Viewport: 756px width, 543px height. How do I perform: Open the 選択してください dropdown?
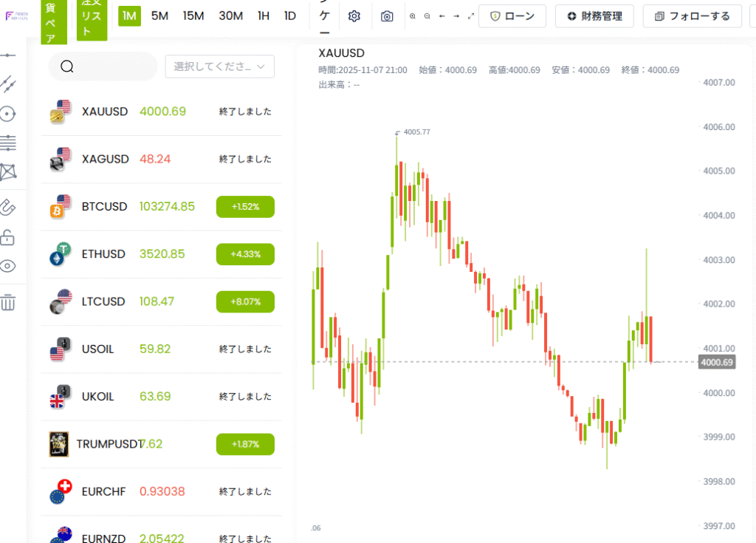pyautogui.click(x=219, y=66)
